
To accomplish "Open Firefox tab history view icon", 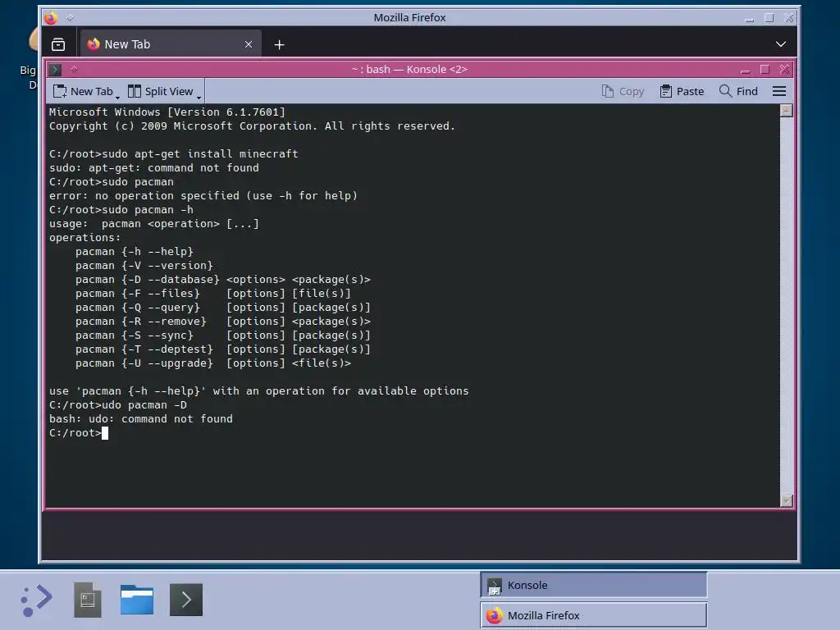I will point(58,44).
